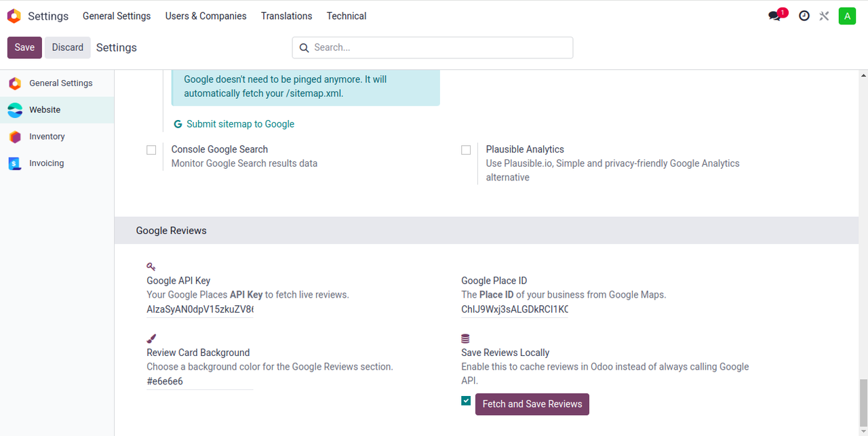The height and width of the screenshot is (436, 868).
Task: Follow the Submit sitemap to Google link
Action: (x=240, y=124)
